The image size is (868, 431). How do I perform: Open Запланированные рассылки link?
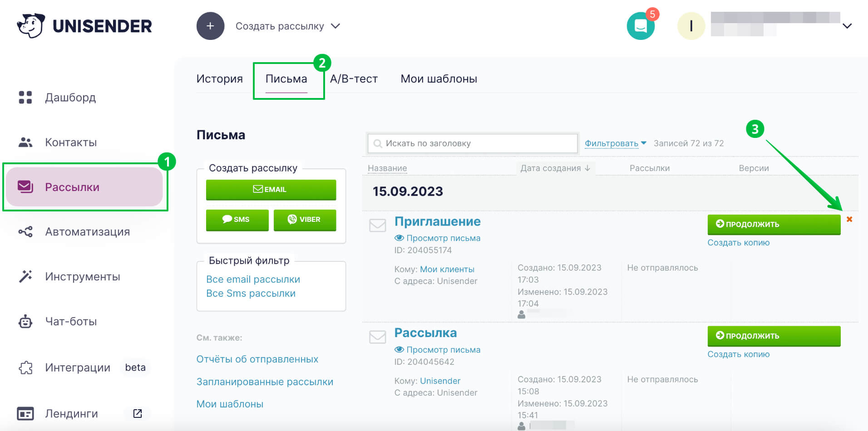[265, 382]
